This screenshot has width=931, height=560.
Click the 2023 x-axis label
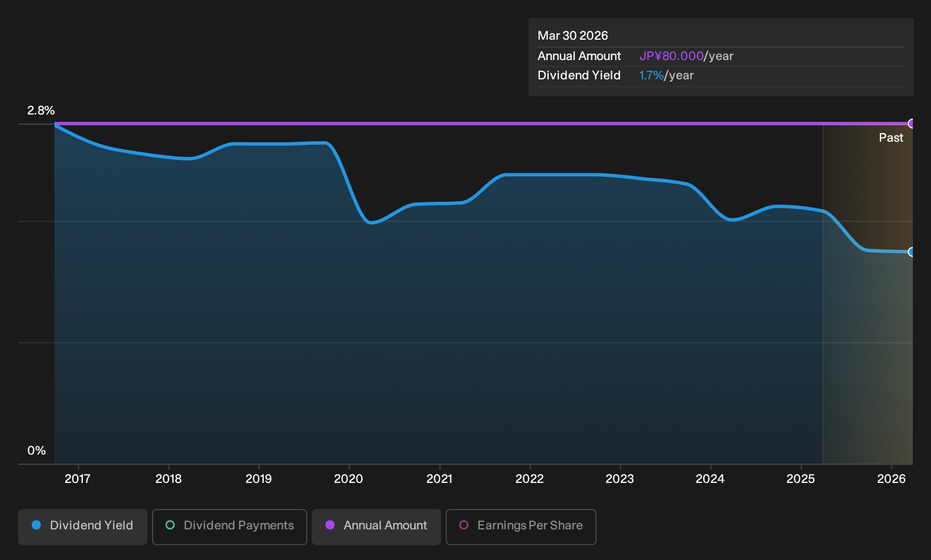click(620, 479)
